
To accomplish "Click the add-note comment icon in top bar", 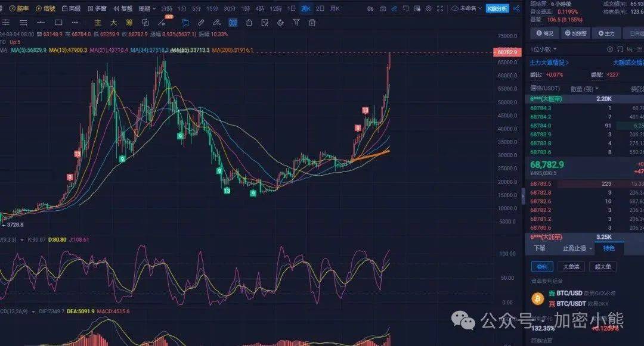I will [406, 8].
